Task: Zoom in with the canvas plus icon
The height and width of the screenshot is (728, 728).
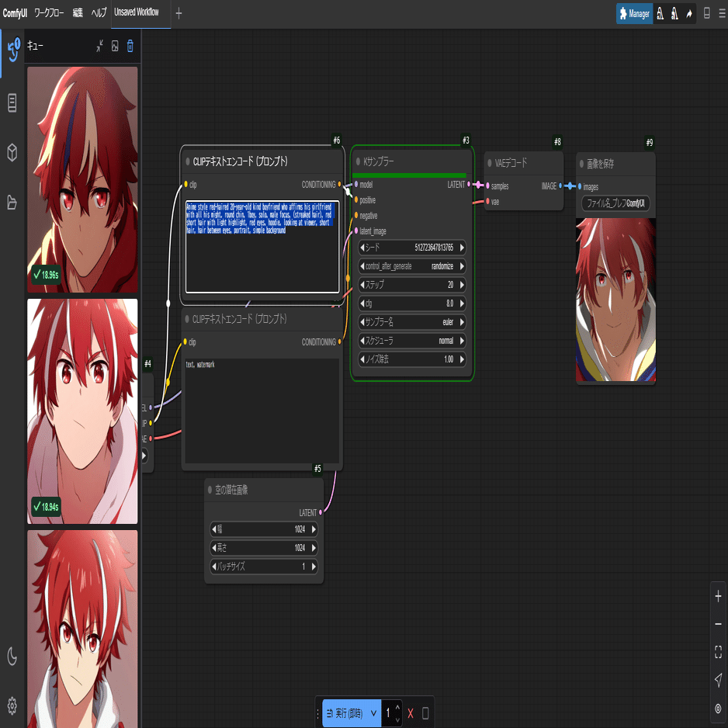Action: 718,596
